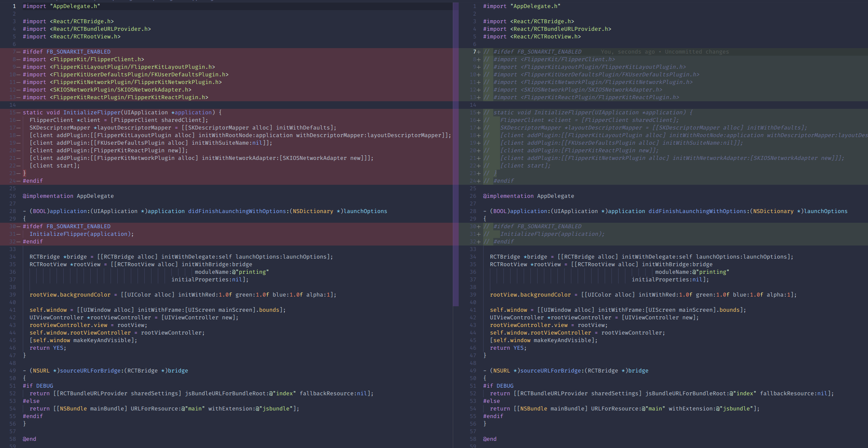Click 'self.window.rootViewController' line in left pane

tap(117, 333)
